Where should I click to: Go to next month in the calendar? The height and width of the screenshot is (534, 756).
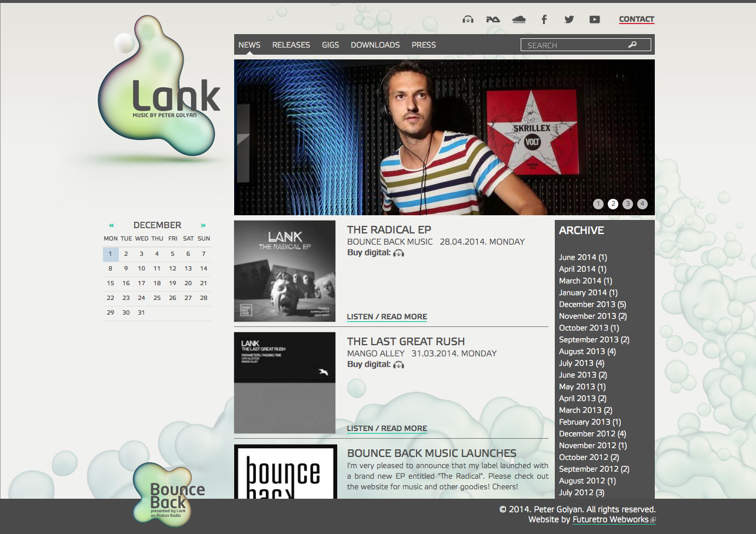(x=203, y=225)
